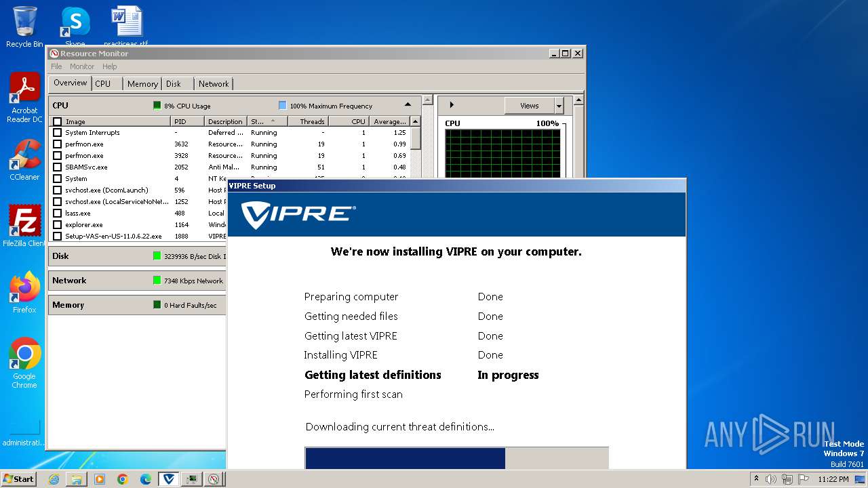
Task: Sort by Average CPU column header
Action: tap(389, 121)
